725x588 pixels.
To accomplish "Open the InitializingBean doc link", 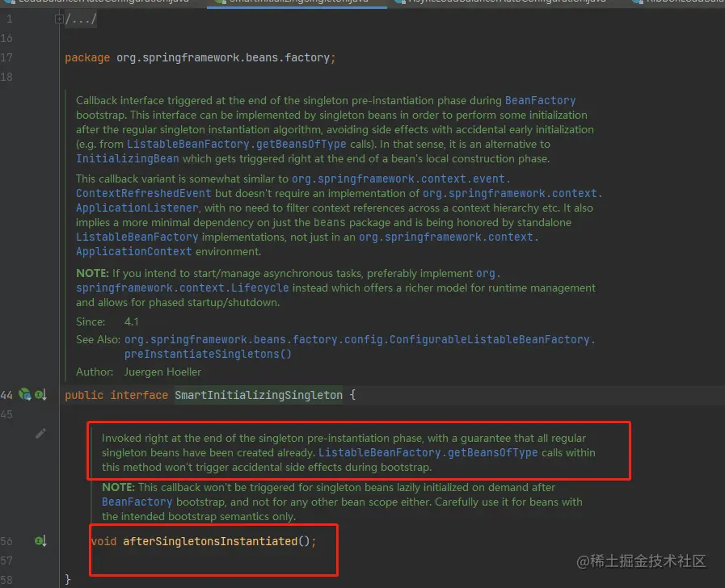I will tap(127, 158).
